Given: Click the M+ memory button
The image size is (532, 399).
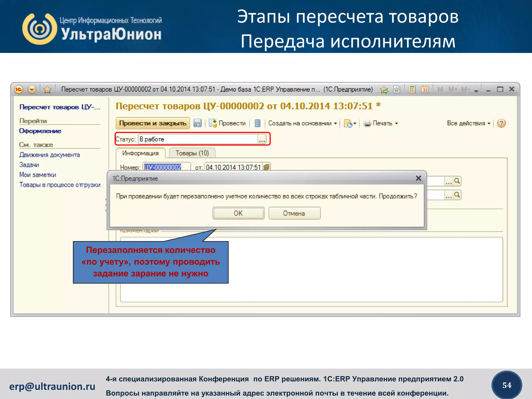Looking at the screenshot, I should coord(453,89).
